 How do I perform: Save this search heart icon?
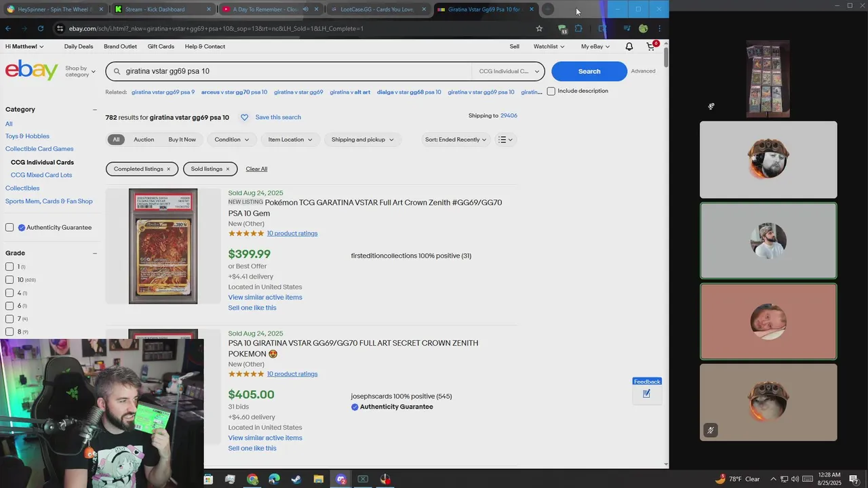(244, 117)
